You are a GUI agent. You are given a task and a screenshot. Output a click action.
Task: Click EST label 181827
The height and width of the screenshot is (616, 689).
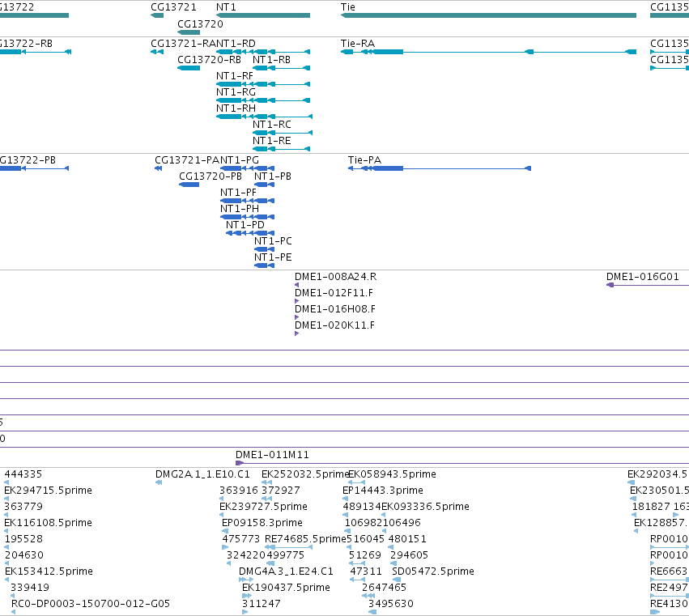pos(651,507)
